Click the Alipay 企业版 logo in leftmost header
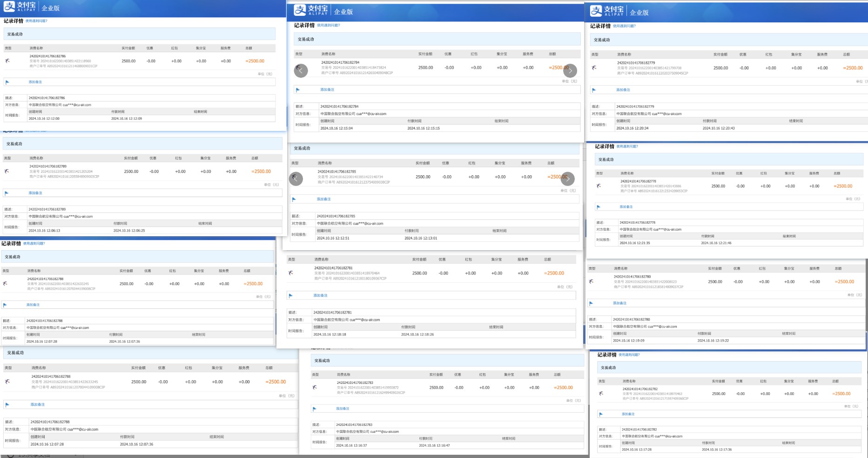The height and width of the screenshot is (458, 868). click(31, 7)
